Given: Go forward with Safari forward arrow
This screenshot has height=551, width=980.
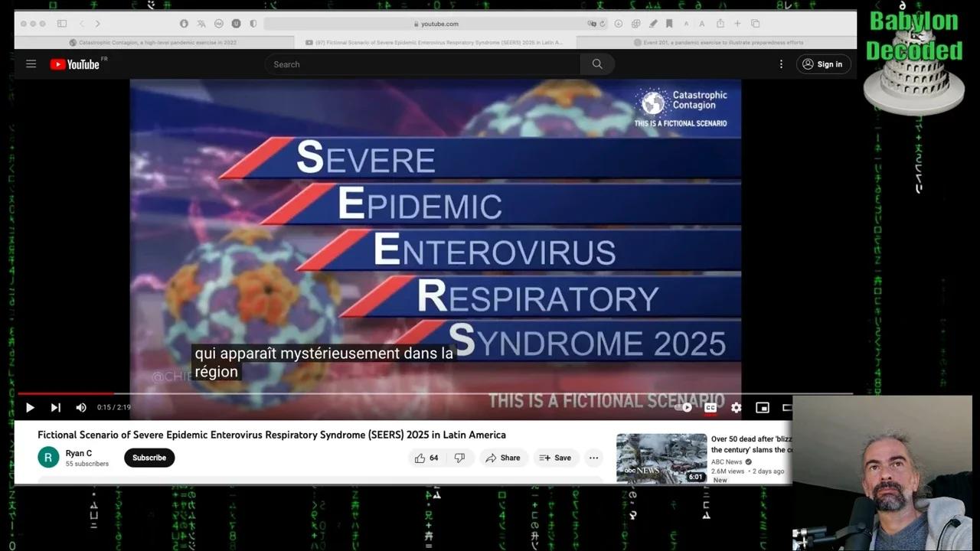Looking at the screenshot, I should 97,24.
